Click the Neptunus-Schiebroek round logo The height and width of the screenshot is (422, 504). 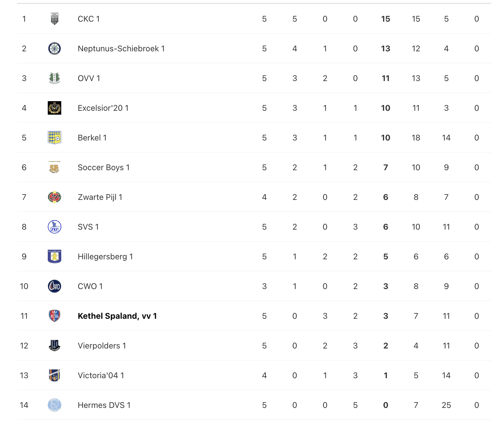coord(54,49)
